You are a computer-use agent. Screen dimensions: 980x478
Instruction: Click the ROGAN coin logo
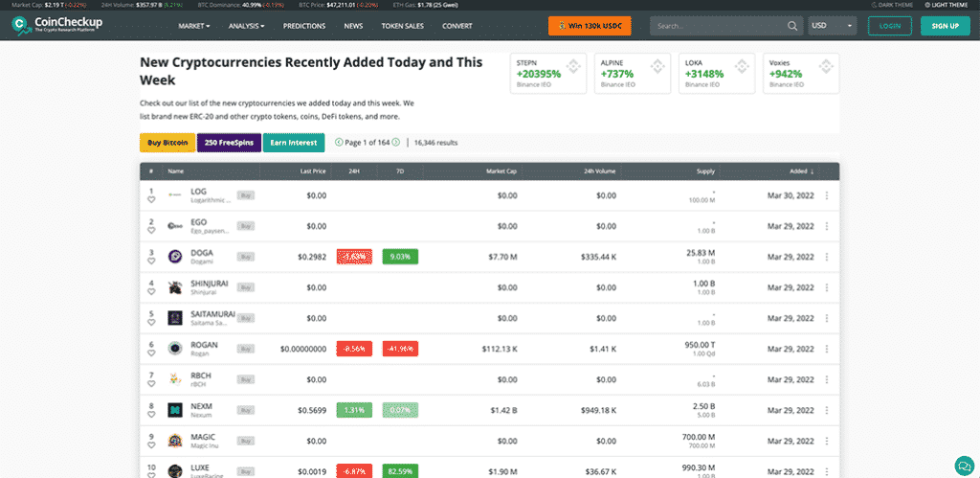pos(175,349)
